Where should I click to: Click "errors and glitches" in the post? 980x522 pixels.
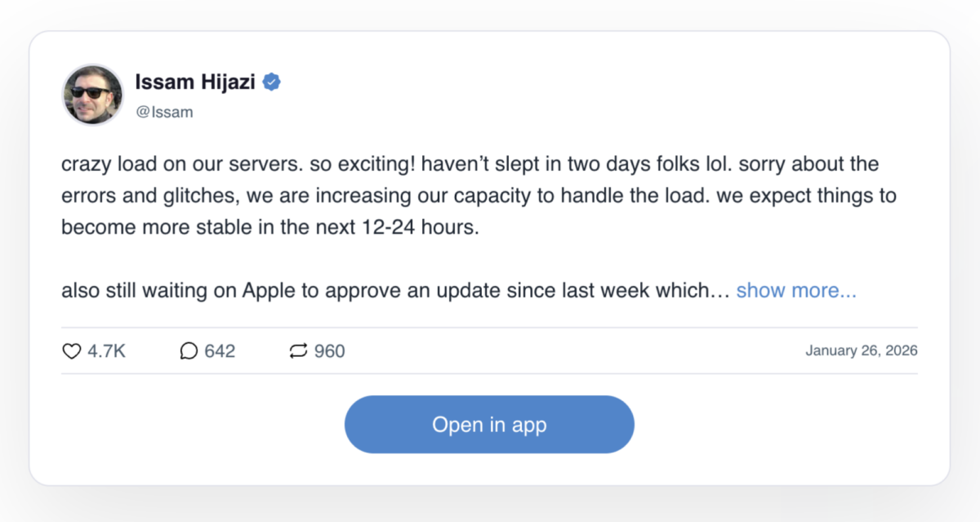pos(144,196)
